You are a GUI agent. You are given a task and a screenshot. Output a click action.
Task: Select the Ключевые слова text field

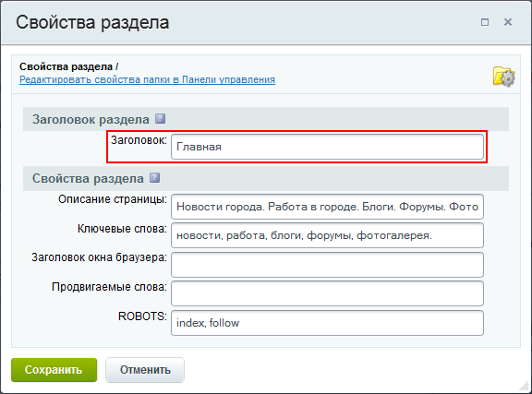pyautogui.click(x=327, y=235)
